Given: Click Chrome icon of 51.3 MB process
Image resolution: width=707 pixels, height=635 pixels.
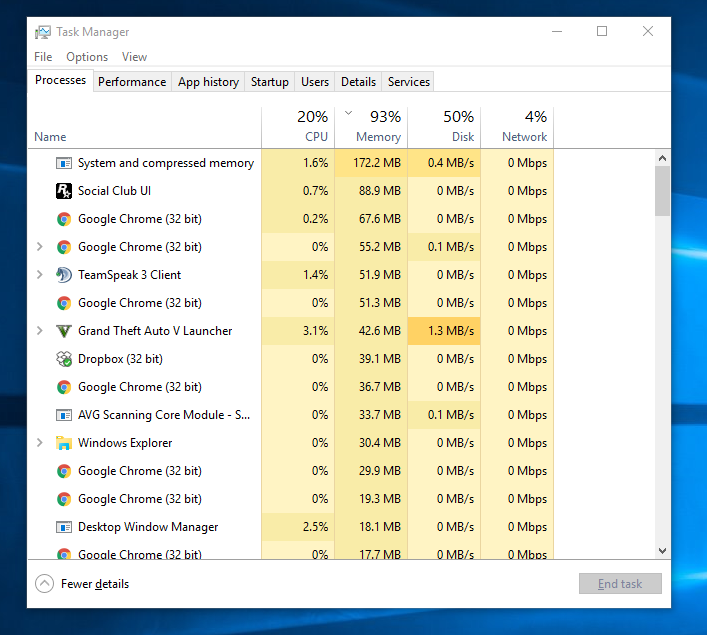Looking at the screenshot, I should (64, 303).
